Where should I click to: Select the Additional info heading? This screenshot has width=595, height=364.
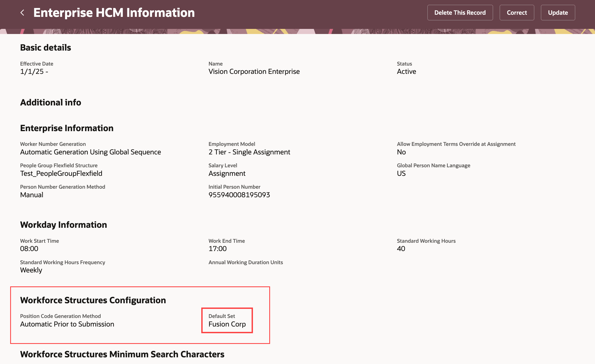pyautogui.click(x=51, y=102)
